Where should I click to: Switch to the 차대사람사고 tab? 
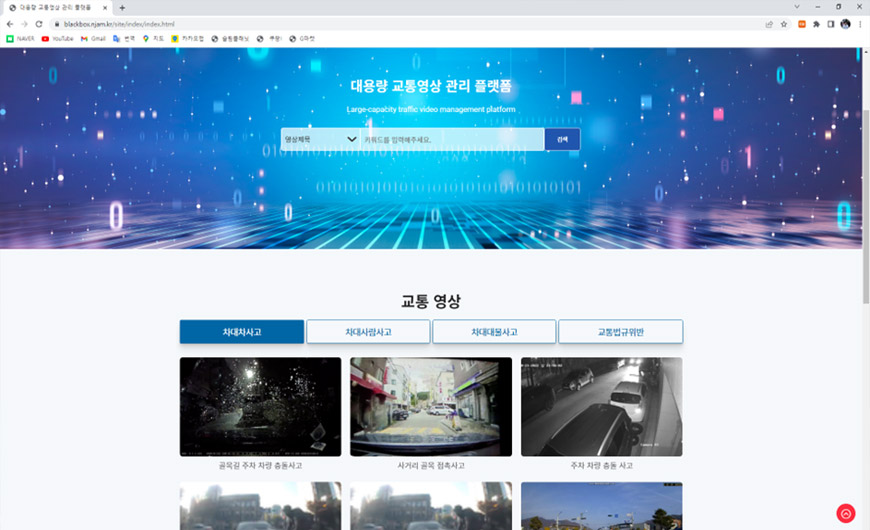[x=368, y=332]
